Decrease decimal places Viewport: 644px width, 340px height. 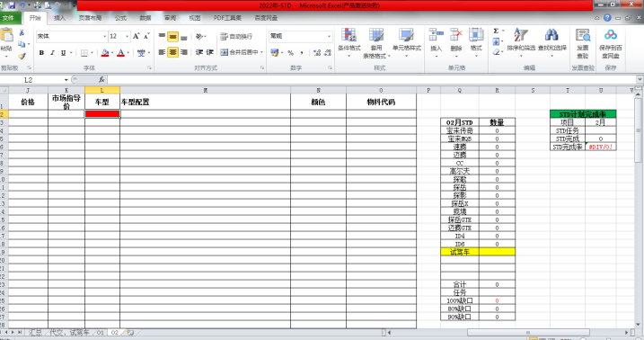tap(327, 53)
